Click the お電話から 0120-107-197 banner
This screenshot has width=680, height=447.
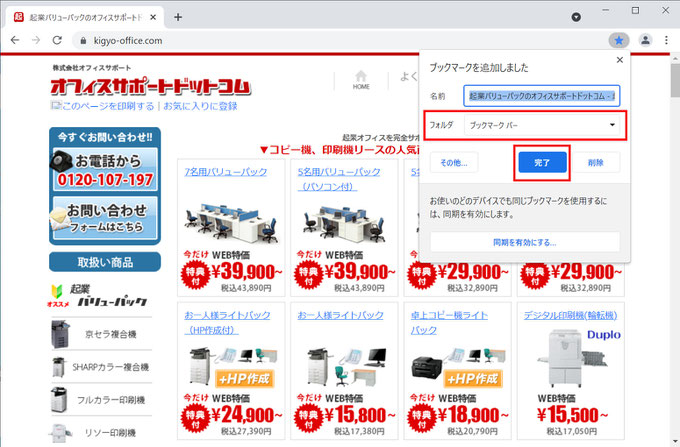(105, 170)
